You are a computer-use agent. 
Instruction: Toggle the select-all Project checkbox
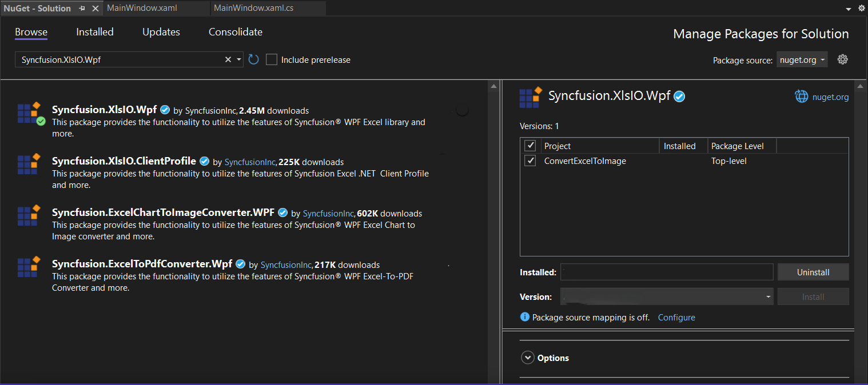coord(529,145)
